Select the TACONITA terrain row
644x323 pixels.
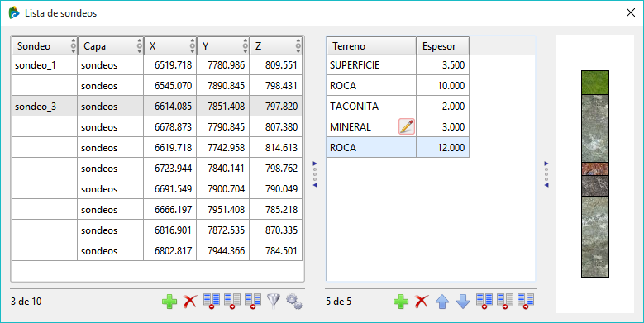pyautogui.click(x=398, y=107)
